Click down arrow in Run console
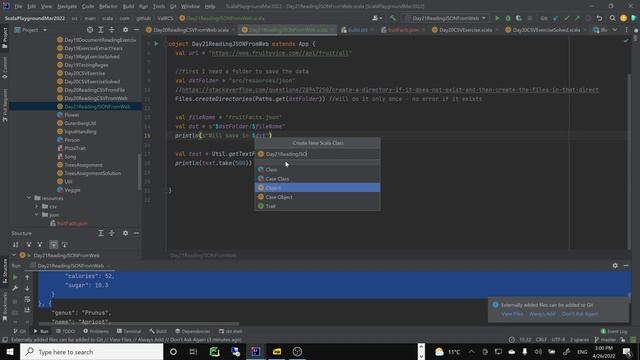Screen dimensions: 640x360 [x=27, y=288]
